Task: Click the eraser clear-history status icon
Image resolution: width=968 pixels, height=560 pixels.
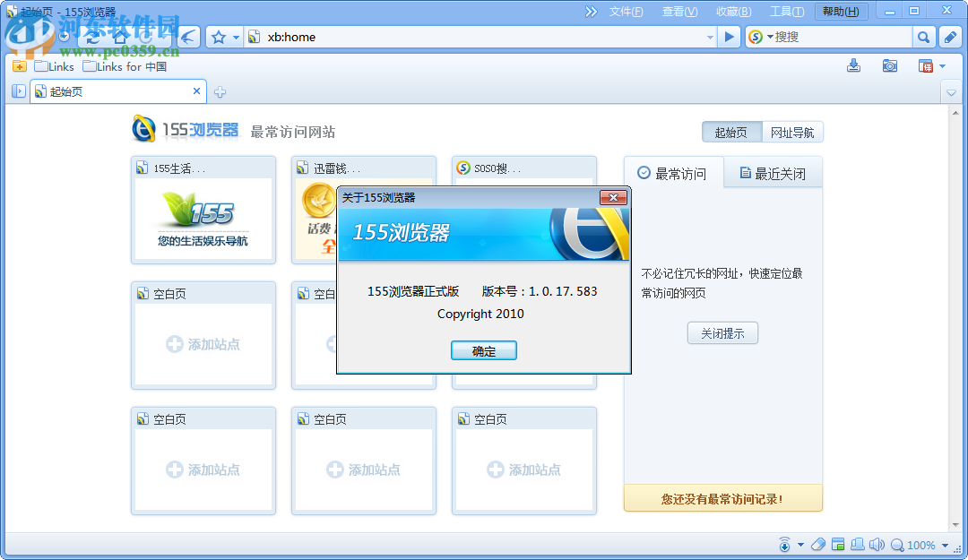Action: pyautogui.click(x=818, y=545)
